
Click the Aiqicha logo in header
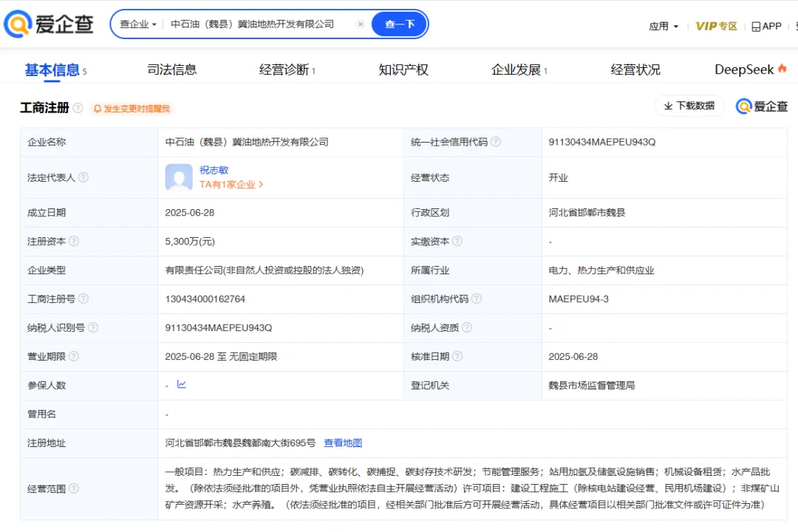(49, 24)
